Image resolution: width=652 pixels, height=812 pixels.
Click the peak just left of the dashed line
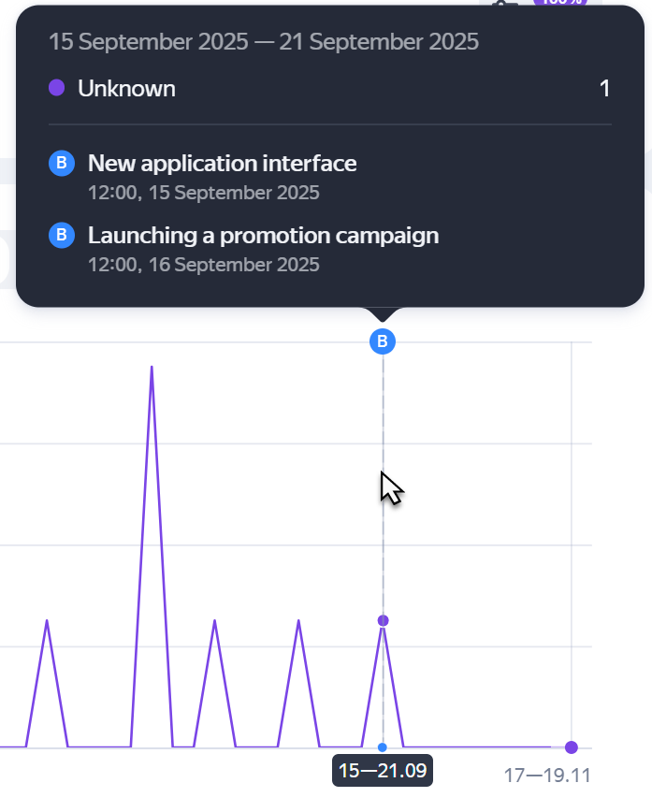click(299, 621)
